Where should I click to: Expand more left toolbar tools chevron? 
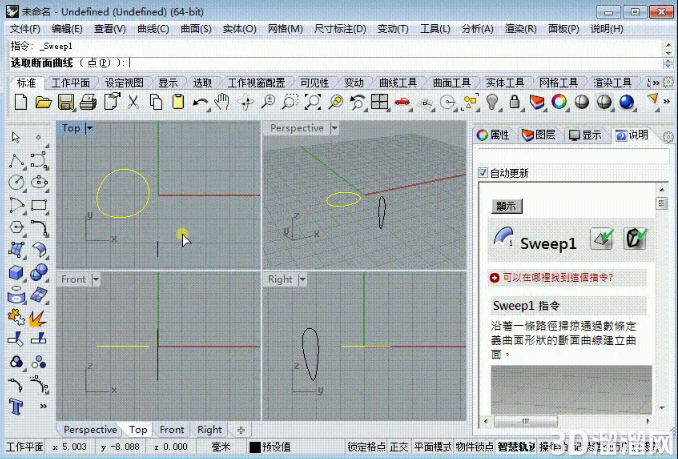(x=43, y=406)
